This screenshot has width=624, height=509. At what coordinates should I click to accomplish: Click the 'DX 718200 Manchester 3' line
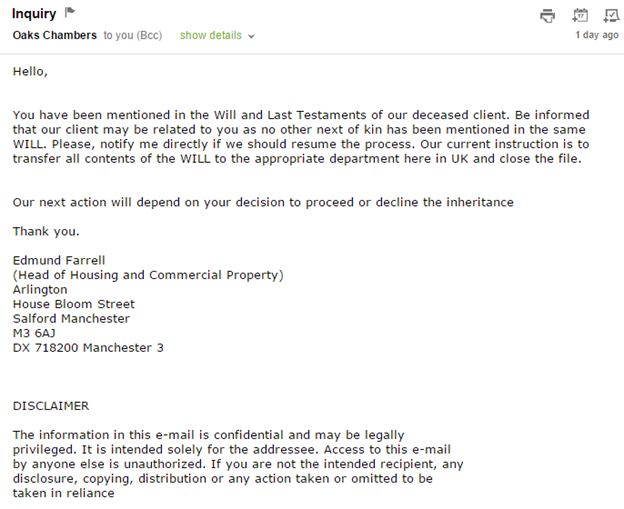pyautogui.click(x=88, y=348)
